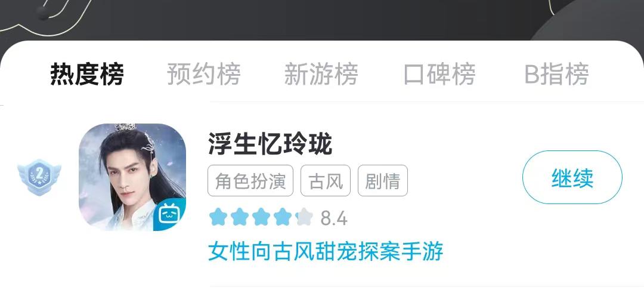Click the second blue rating star
The image size is (644, 299).
click(x=240, y=217)
